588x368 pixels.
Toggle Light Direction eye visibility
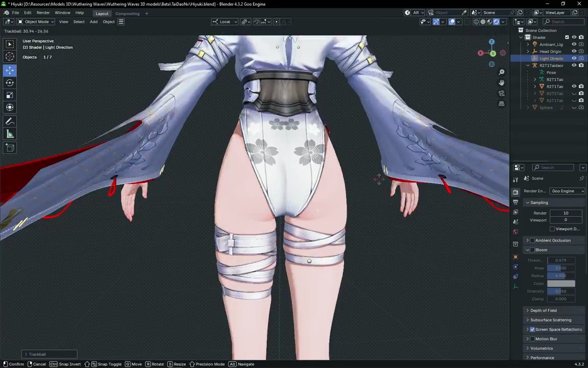click(x=574, y=58)
